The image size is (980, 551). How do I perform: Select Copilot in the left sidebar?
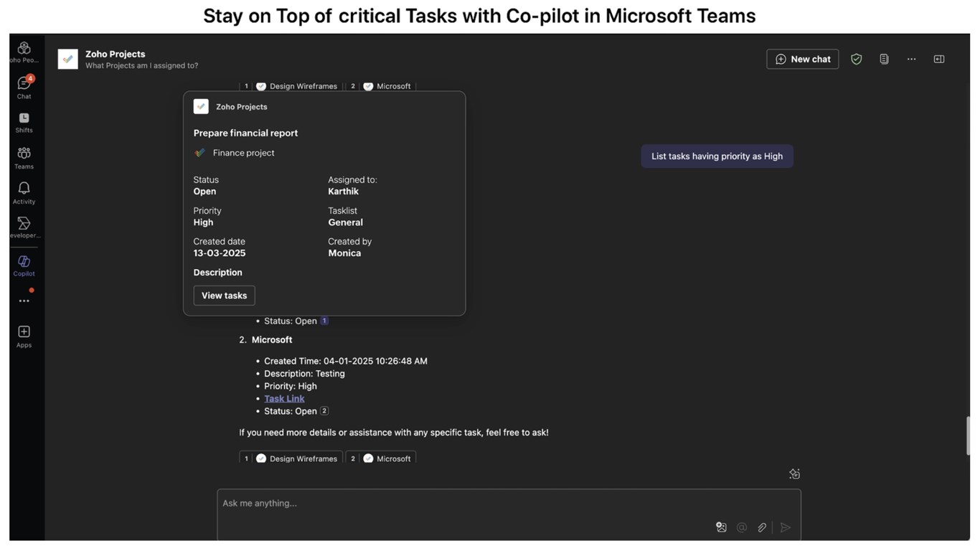click(24, 265)
